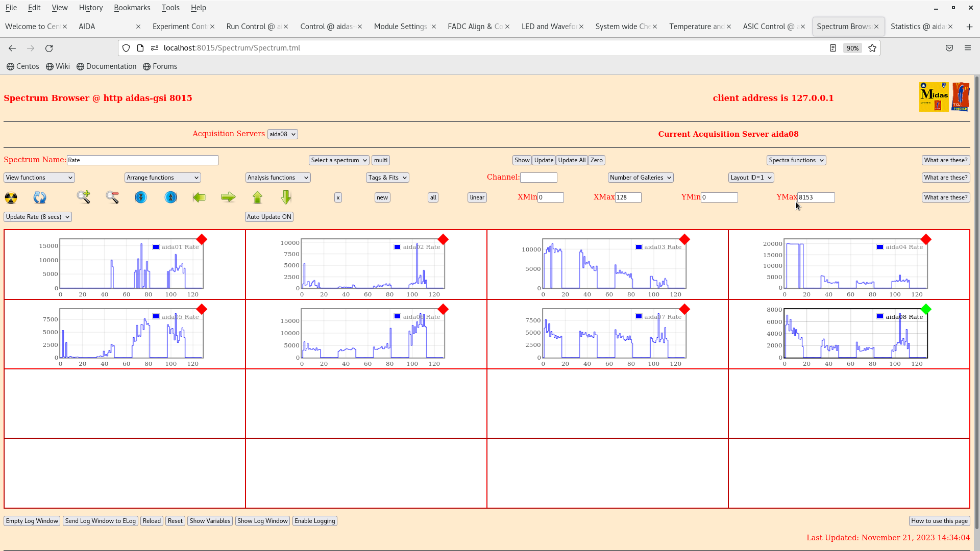Viewport: 980px width, 551px height.
Task: Select the aida08 green diamond marker
Action: (x=926, y=309)
